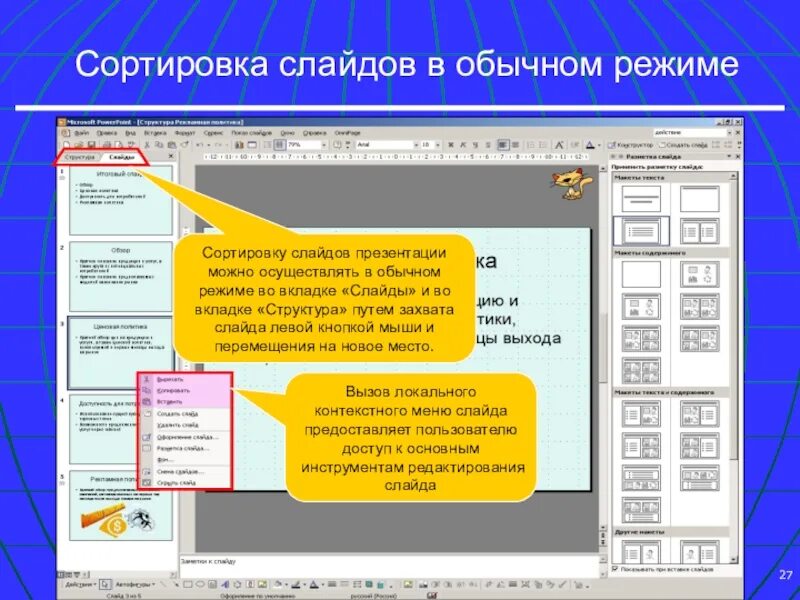Toggle 'Показывать при вставке слайдов' checkbox
800x600 pixels.
click(615, 568)
